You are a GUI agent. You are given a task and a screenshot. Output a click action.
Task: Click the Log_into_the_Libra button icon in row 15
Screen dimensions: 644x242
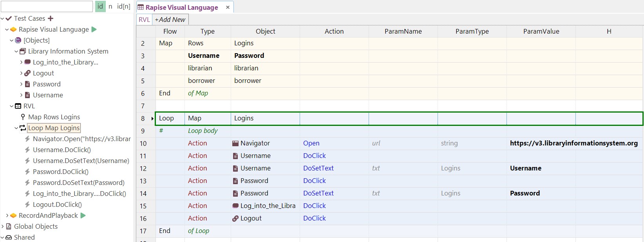click(x=235, y=206)
